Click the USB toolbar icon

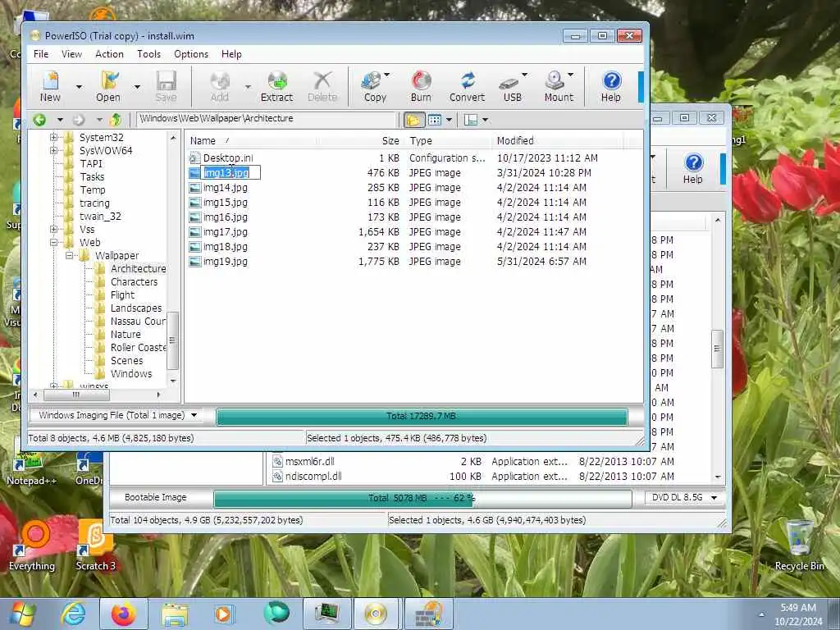511,86
